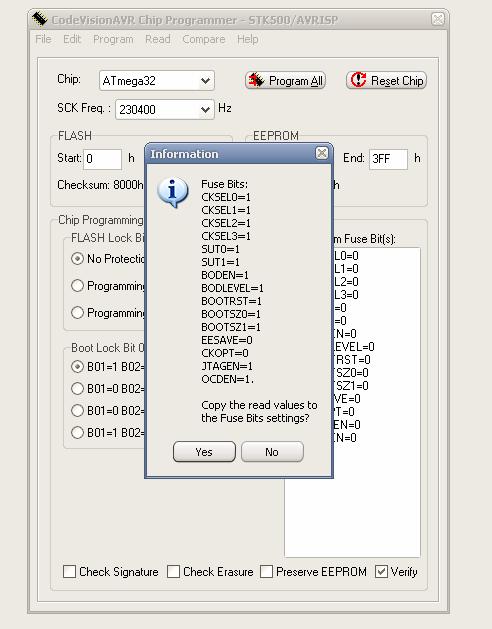
Task: Click the VE=0 fuse bit entry
Action: pyautogui.click(x=347, y=399)
